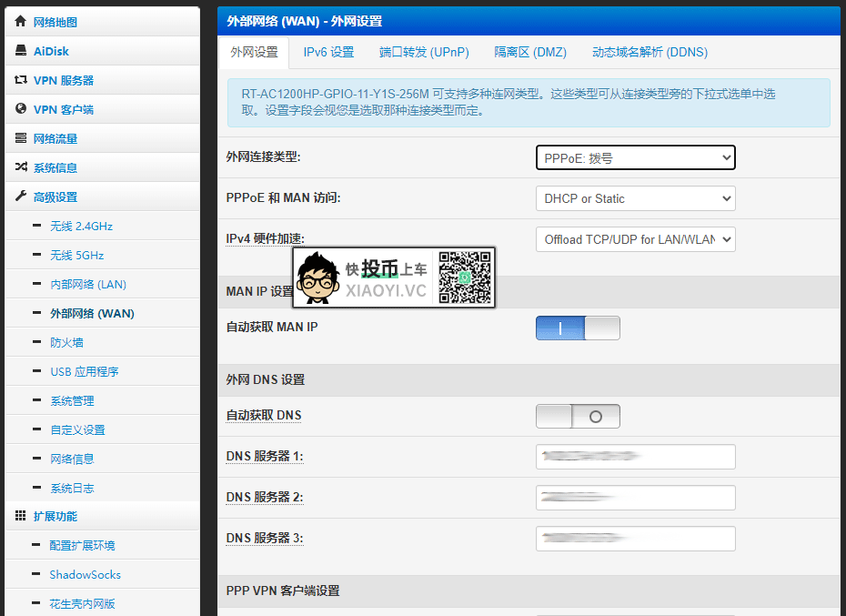The width and height of the screenshot is (846, 616).
Task: Click the list icon beside 网络流量
Action: pyautogui.click(x=21, y=137)
